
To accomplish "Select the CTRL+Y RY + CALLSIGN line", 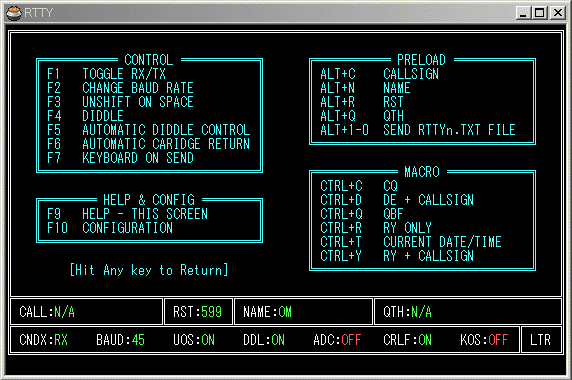I will [397, 256].
